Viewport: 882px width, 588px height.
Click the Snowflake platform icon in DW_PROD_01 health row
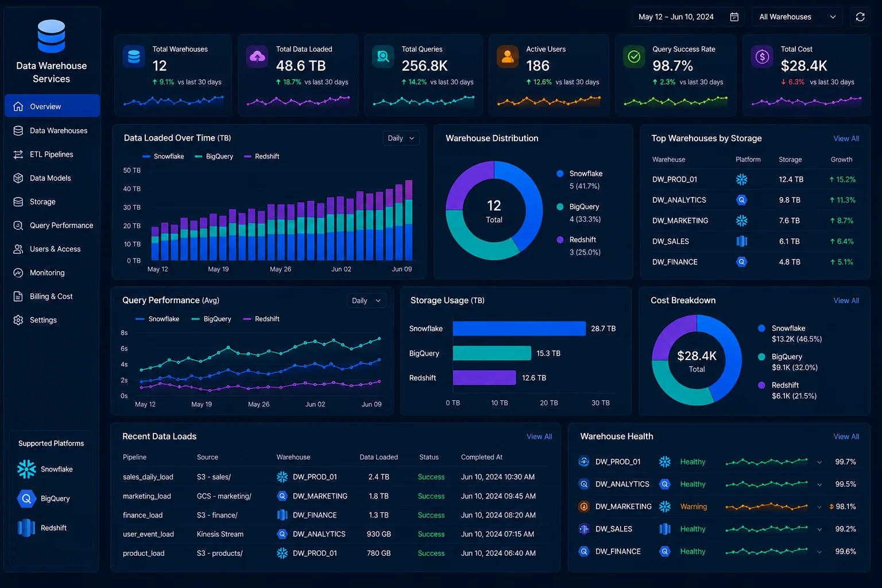click(x=665, y=462)
